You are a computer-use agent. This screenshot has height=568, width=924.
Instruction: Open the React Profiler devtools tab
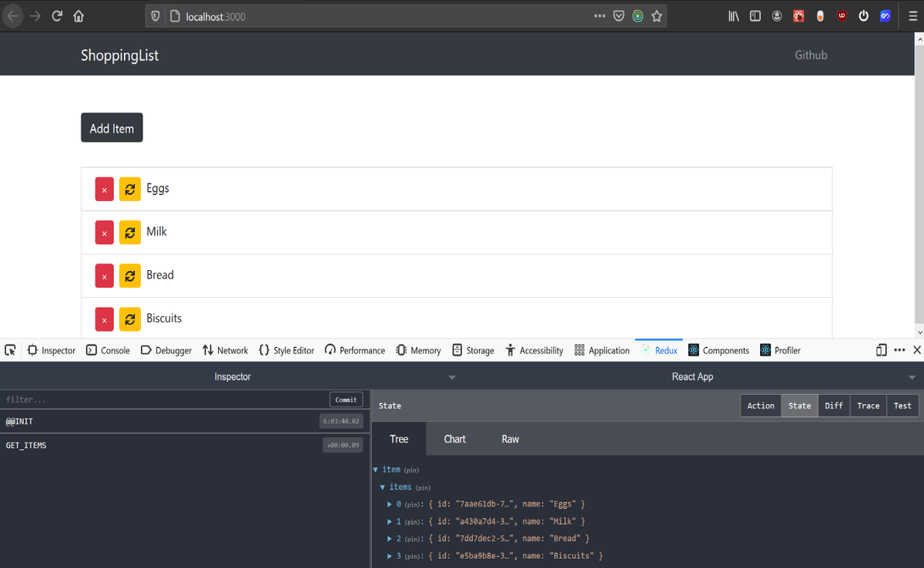click(781, 350)
